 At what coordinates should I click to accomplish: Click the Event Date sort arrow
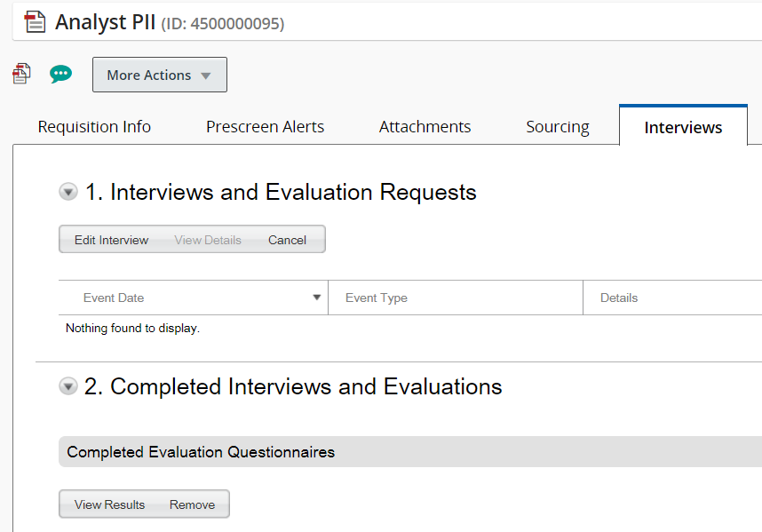316,298
